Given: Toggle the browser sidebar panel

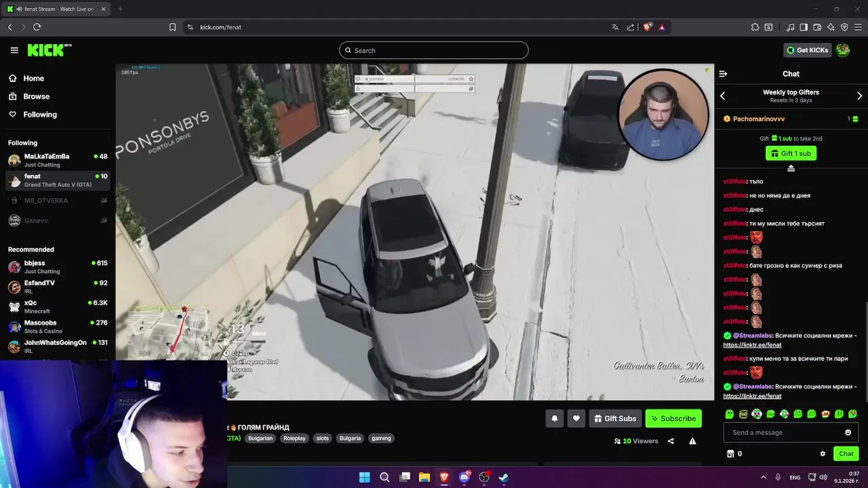Looking at the screenshot, I should point(804,27).
